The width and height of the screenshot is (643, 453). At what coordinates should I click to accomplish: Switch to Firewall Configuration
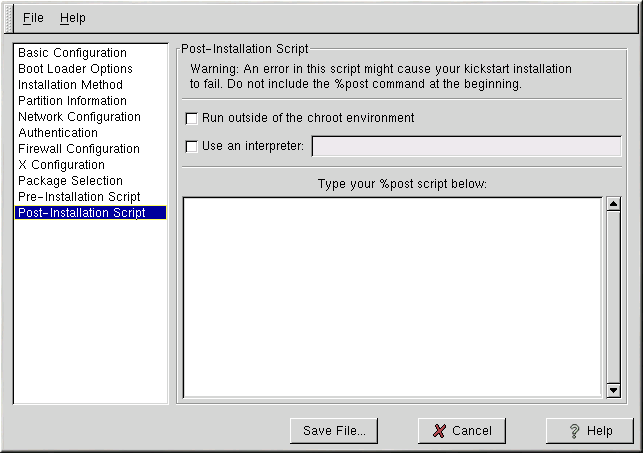(79, 149)
